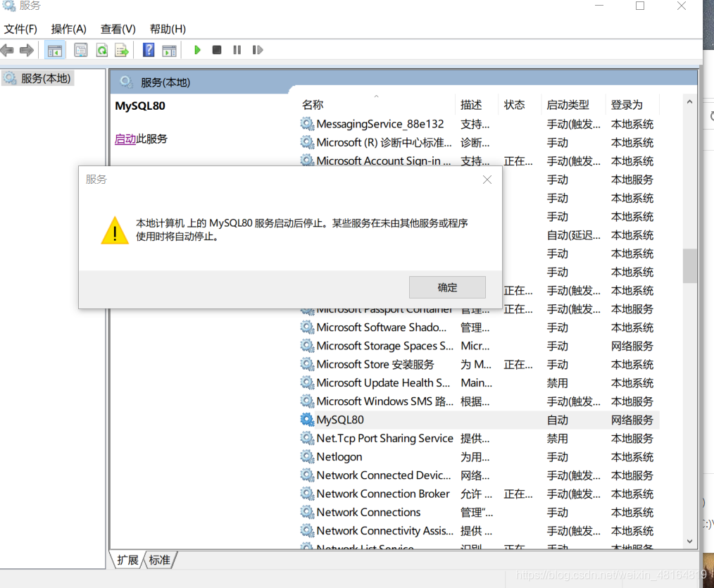Toggle the show/hide action pane icon
Image resolution: width=714 pixels, height=588 pixels.
(x=169, y=50)
